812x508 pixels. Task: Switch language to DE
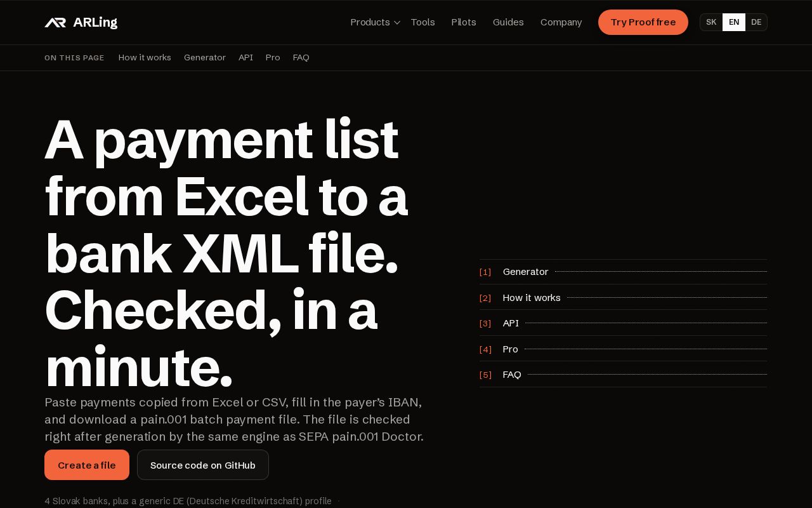click(x=756, y=22)
